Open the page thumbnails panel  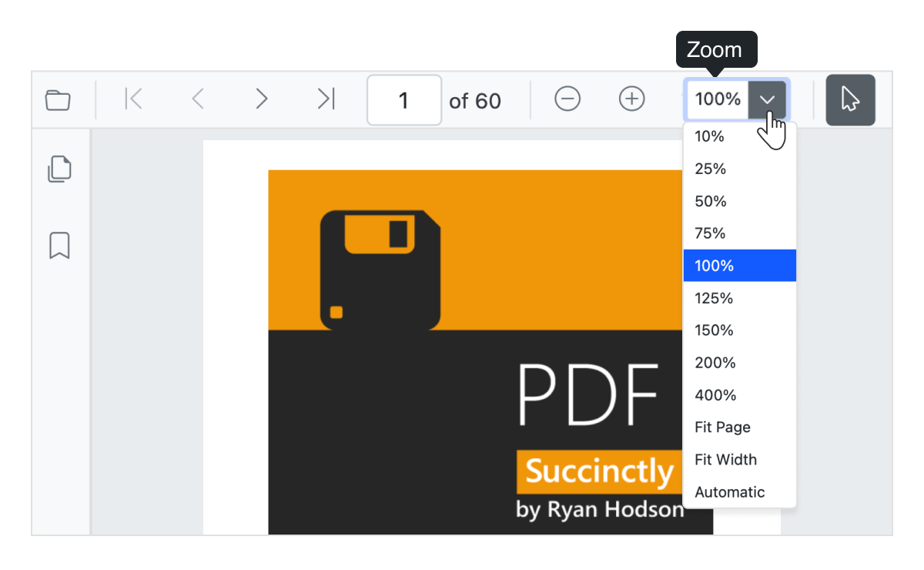click(59, 168)
